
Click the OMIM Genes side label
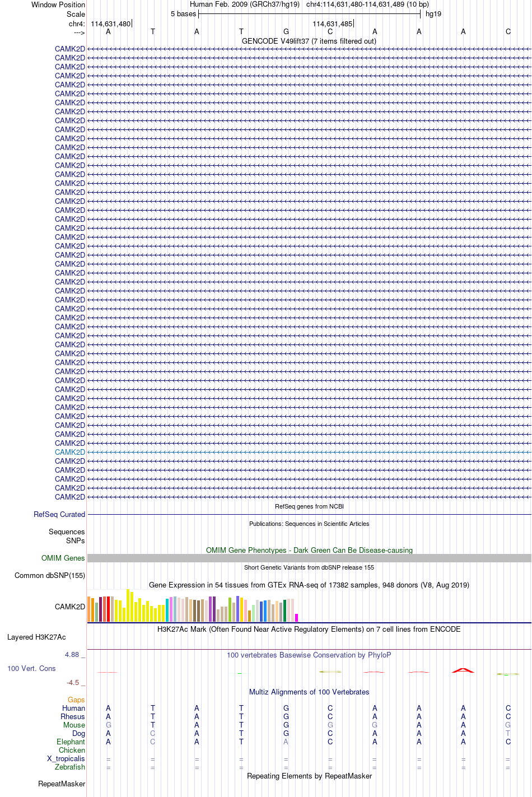[63, 558]
